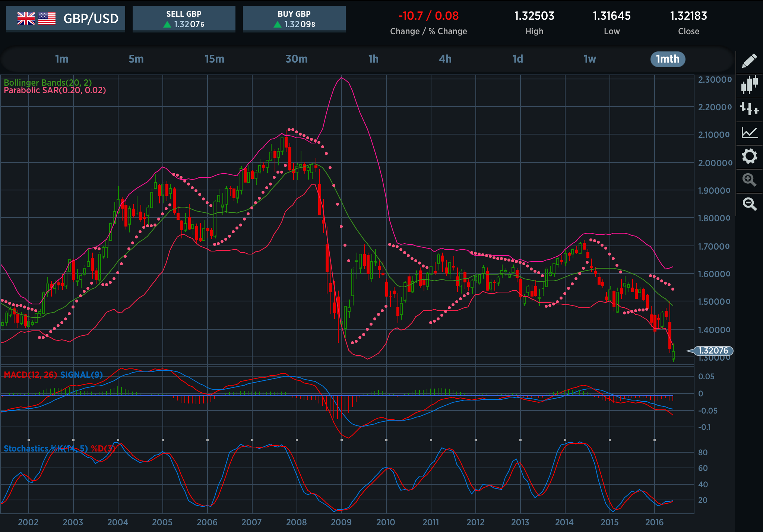Click the Bollinger Bands indicator label
Viewport: 763px width, 532px height.
(x=48, y=83)
